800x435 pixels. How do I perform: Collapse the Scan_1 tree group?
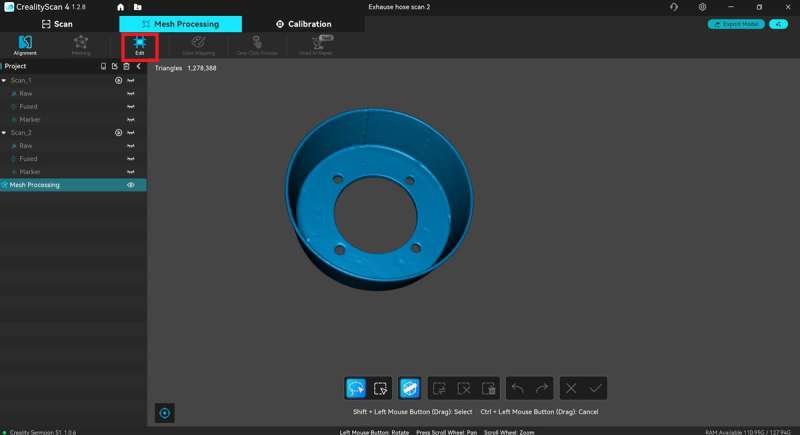tap(5, 80)
